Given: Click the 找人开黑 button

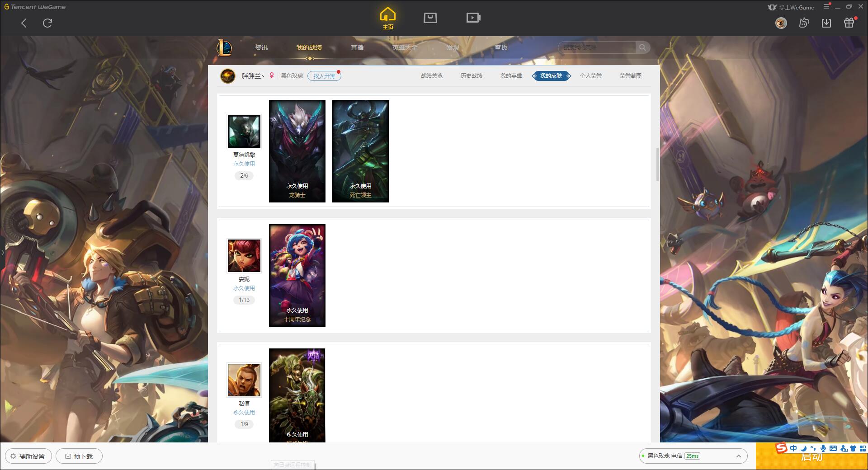Looking at the screenshot, I should (324, 76).
